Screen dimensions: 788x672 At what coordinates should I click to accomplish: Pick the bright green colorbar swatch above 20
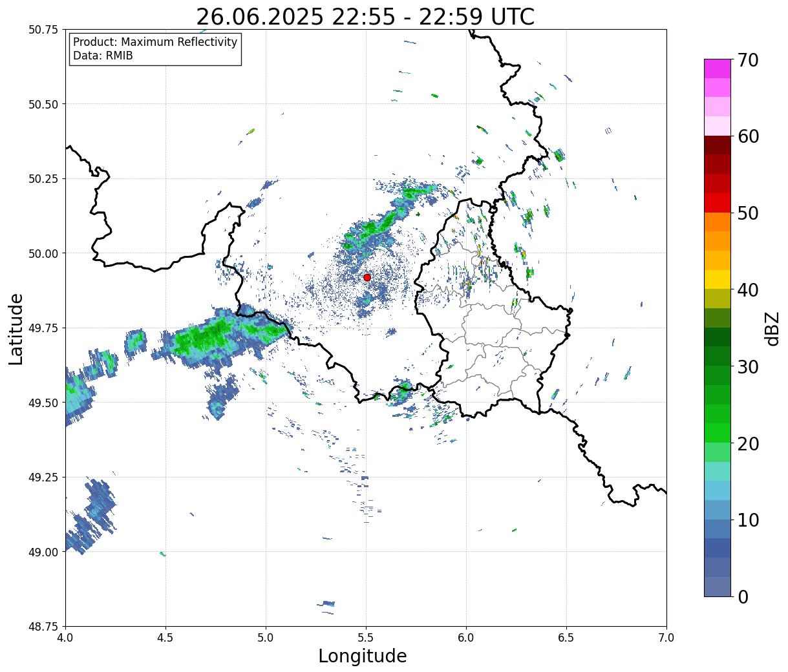point(718,433)
